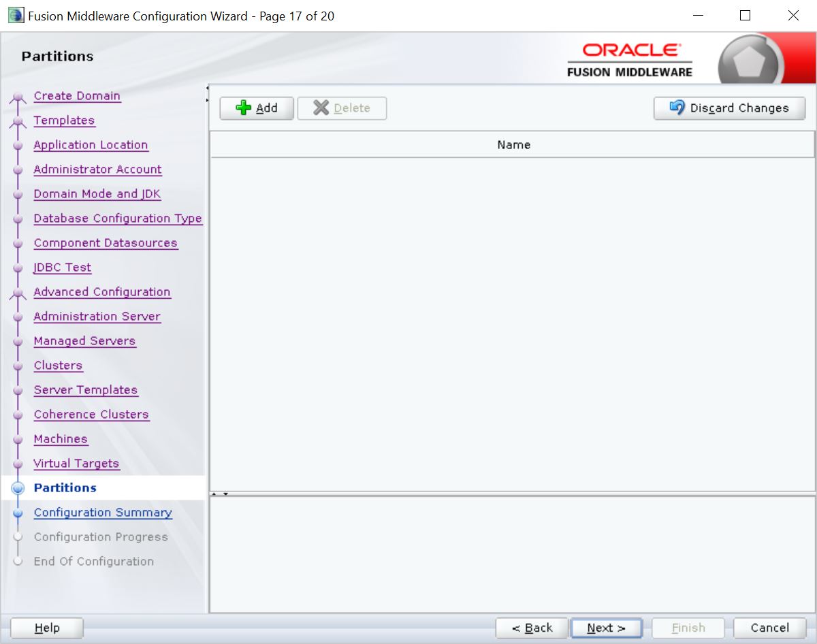817x644 pixels.
Task: Click the wizard window title bar icon
Action: coord(15,15)
